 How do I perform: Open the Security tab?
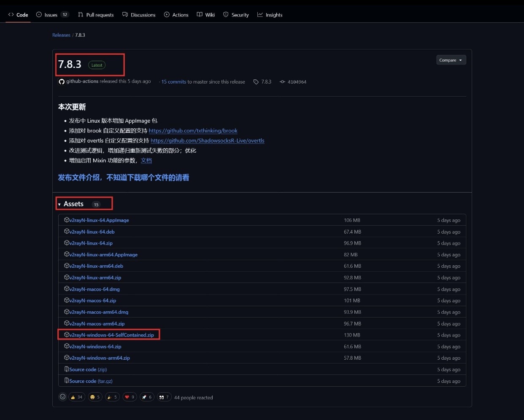(x=236, y=15)
